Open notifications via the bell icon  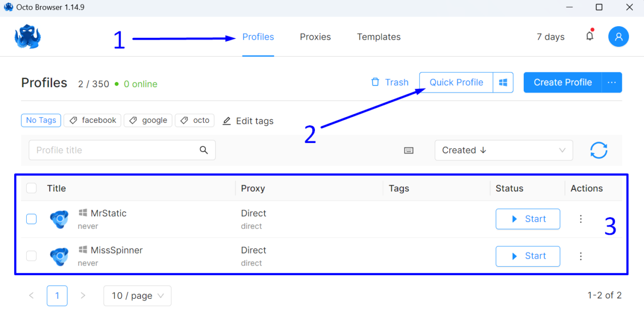589,36
